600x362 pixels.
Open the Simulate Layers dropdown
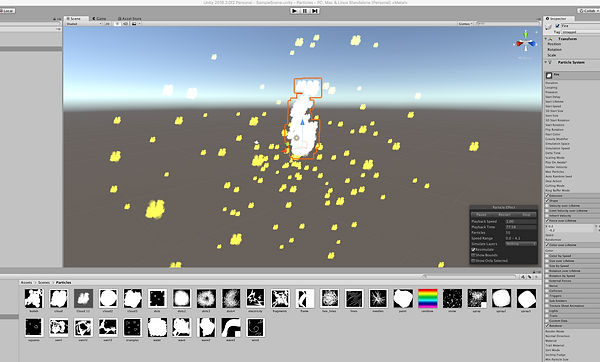click(520, 244)
